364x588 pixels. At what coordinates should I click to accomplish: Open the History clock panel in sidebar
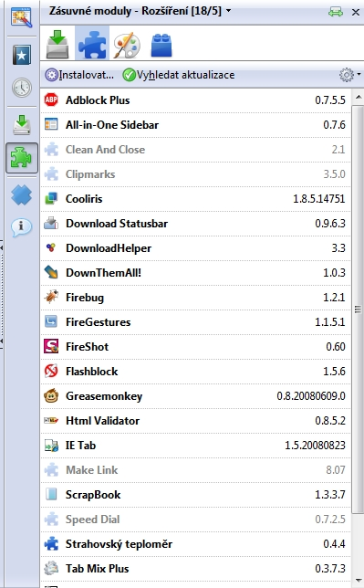click(x=21, y=88)
